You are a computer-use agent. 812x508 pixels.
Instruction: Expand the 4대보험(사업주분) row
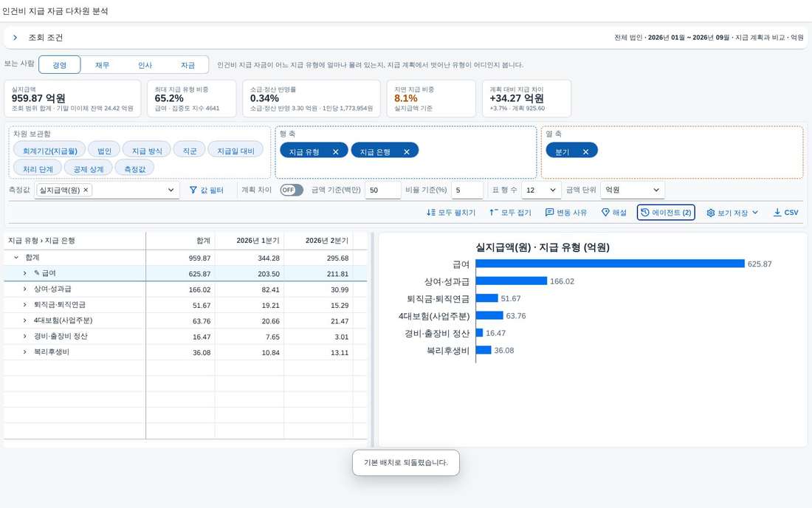tap(24, 320)
